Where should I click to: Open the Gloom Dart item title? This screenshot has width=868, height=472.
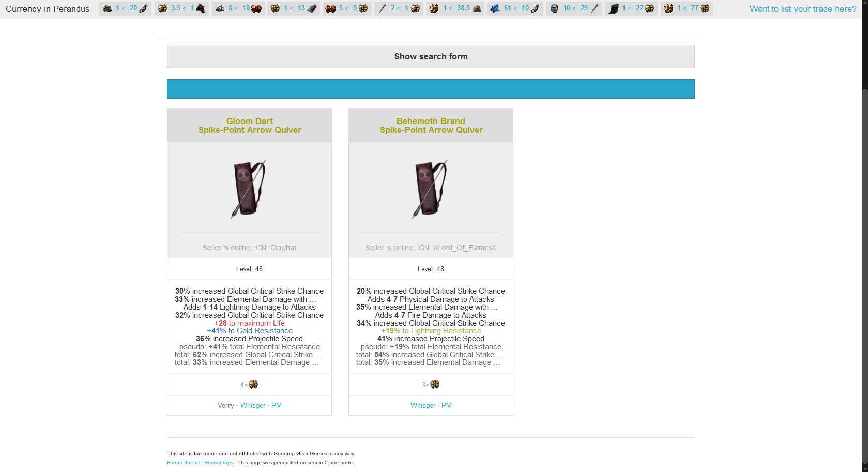(250, 126)
